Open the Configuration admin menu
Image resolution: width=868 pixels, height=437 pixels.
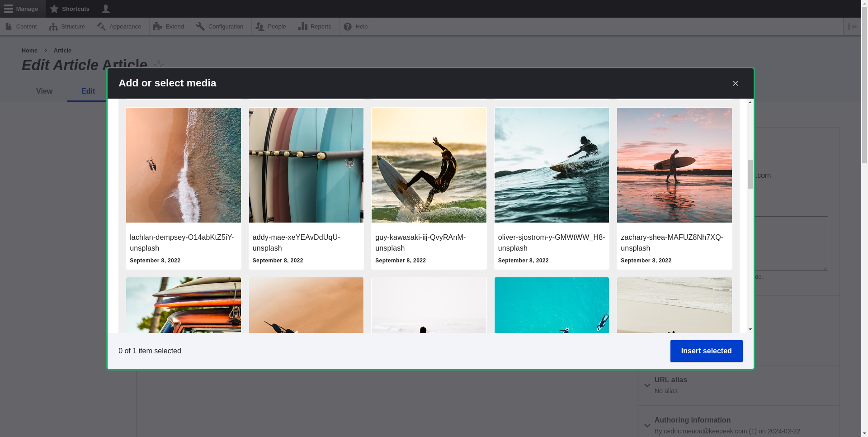[x=222, y=27]
